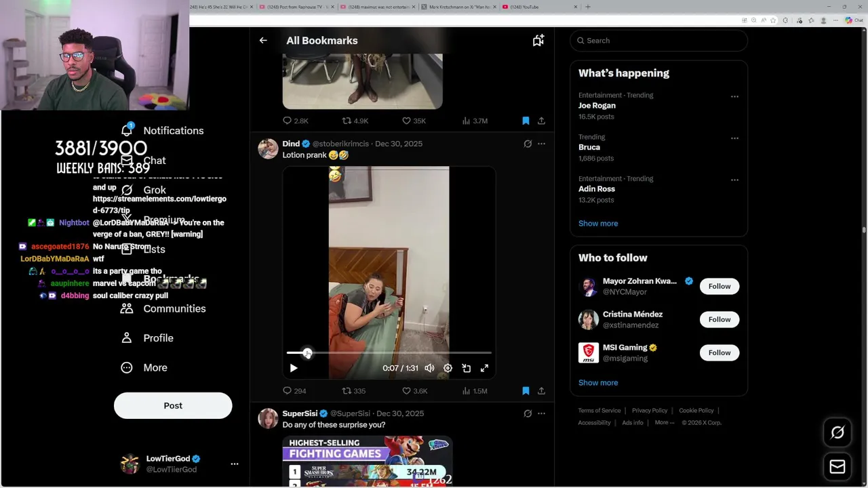Image resolution: width=868 pixels, height=488 pixels.
Task: Open video settings gear
Action: 448,368
